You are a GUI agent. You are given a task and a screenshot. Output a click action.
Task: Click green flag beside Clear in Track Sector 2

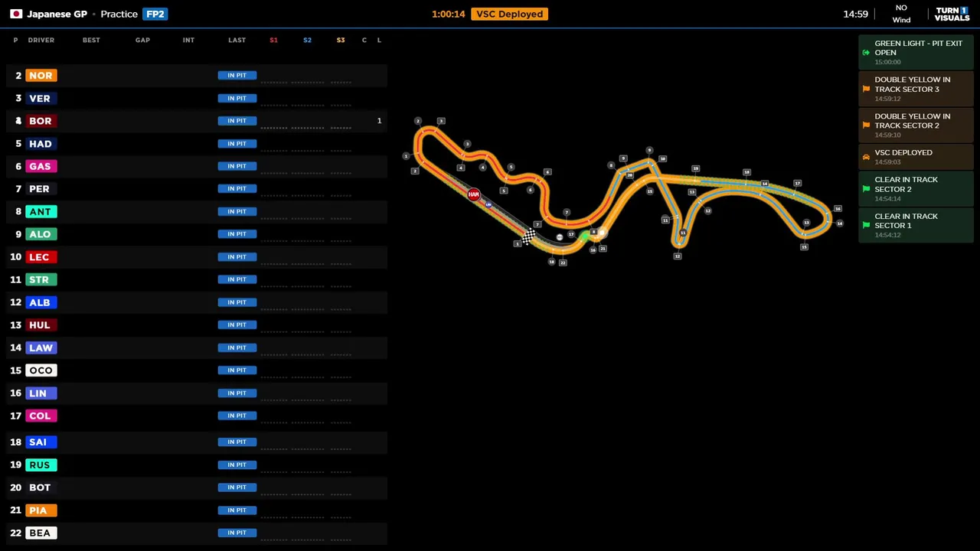click(x=866, y=188)
